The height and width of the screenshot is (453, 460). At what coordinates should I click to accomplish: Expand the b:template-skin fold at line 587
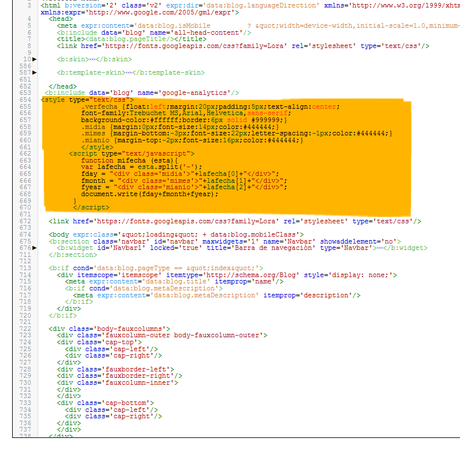click(x=35, y=73)
